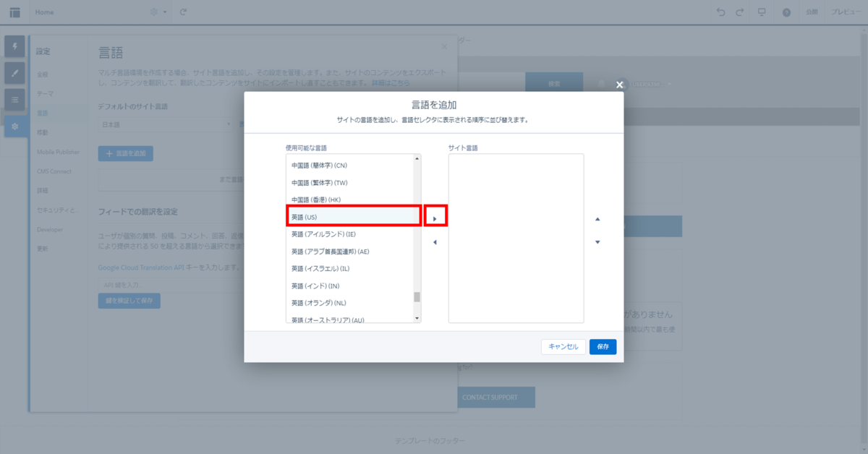
Task: Click the redo icon
Action: click(x=739, y=12)
